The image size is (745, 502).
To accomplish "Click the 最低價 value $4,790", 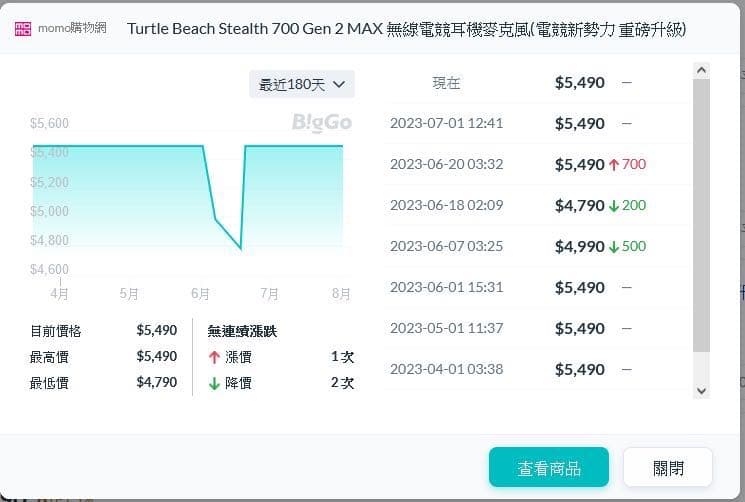I will (x=157, y=382).
